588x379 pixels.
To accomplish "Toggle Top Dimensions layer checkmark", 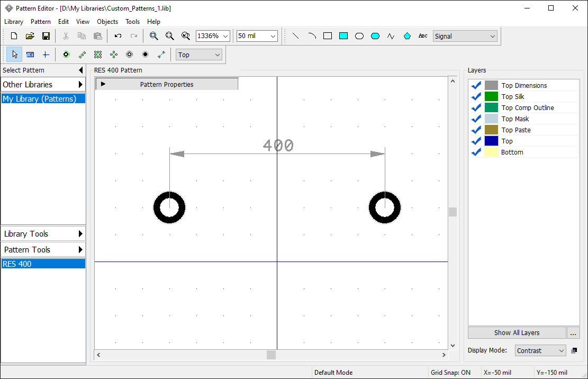I will tap(476, 85).
